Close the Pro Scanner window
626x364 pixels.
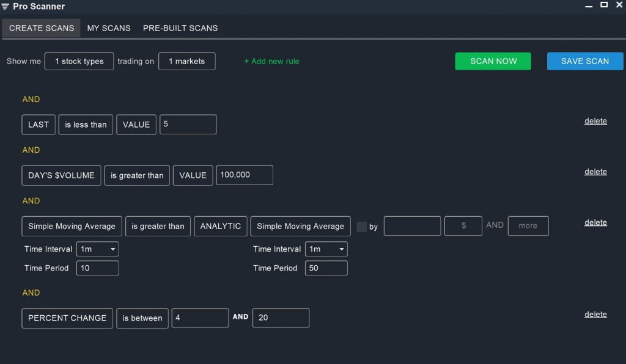[x=619, y=5]
